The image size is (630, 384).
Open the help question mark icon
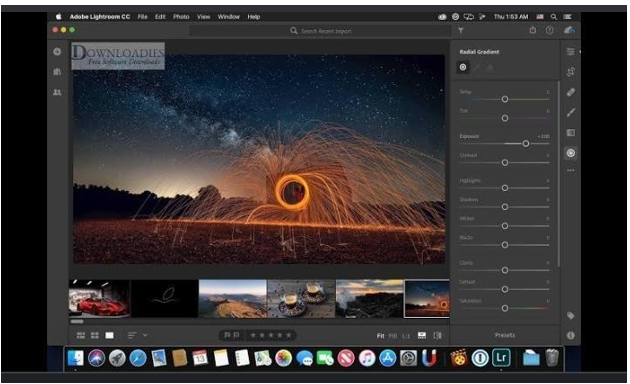coord(550,30)
